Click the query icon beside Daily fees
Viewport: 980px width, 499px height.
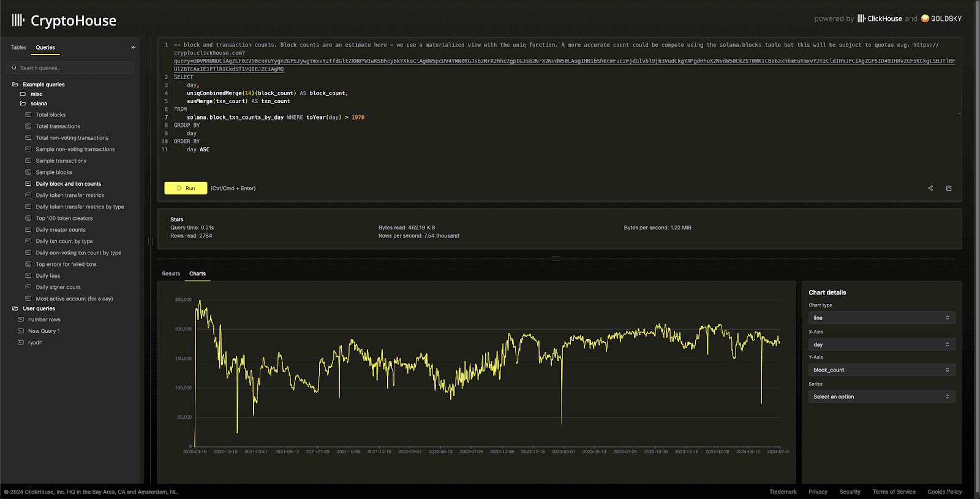[x=28, y=276]
